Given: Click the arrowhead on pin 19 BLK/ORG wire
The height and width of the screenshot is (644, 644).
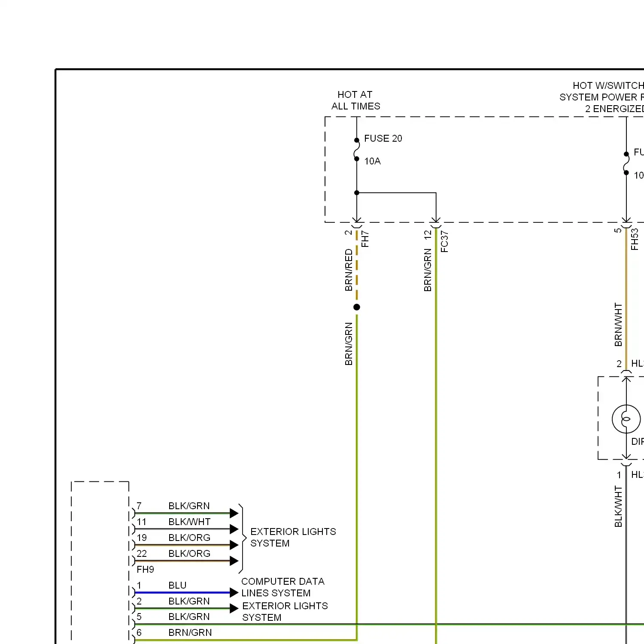Looking at the screenshot, I should pyautogui.click(x=234, y=545).
